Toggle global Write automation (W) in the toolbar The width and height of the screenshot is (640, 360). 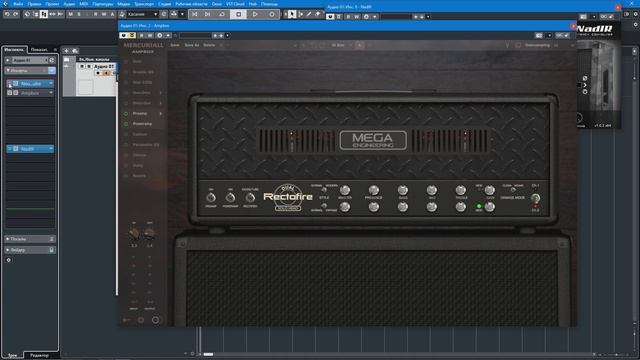pyautogui.click(x=104, y=14)
